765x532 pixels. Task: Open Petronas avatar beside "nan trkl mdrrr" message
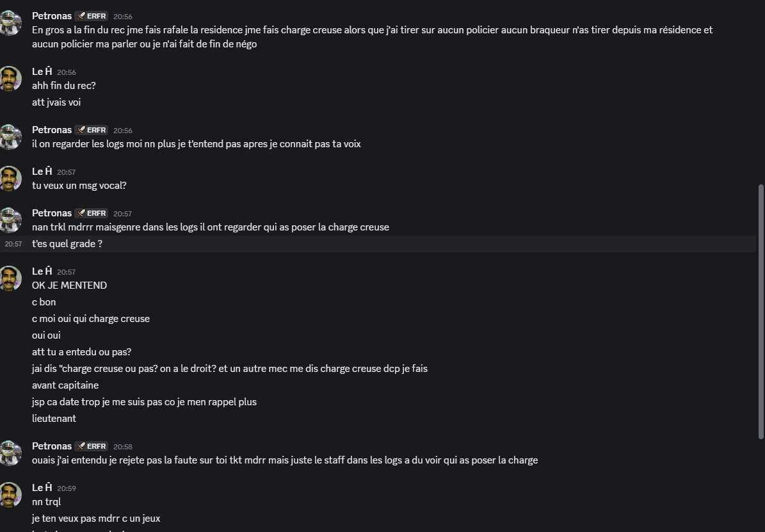pos(10,220)
